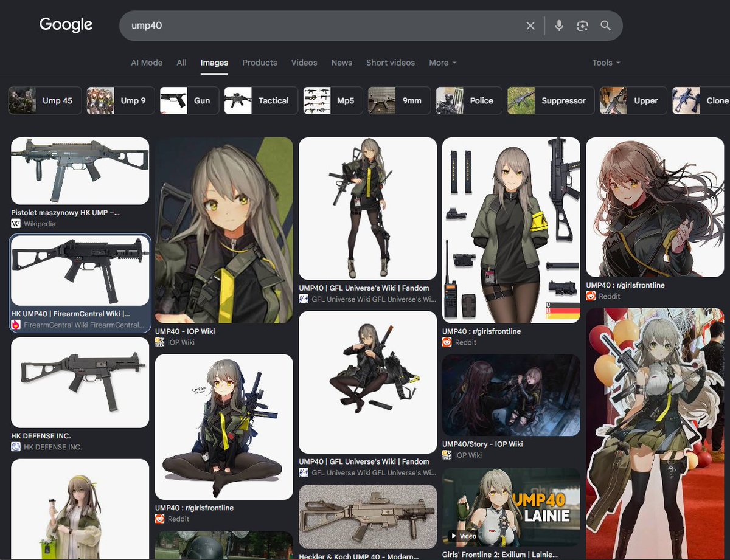
Task: Click the HK DEFENSE INC. title link
Action: 41,436
